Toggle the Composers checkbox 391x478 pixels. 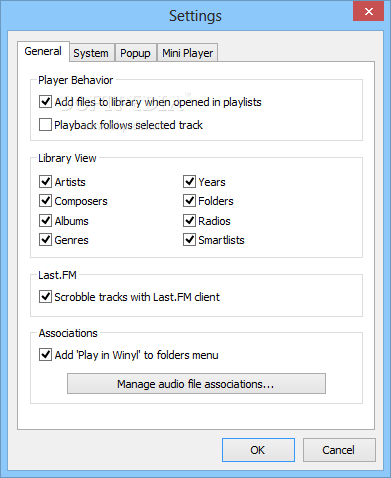45,201
